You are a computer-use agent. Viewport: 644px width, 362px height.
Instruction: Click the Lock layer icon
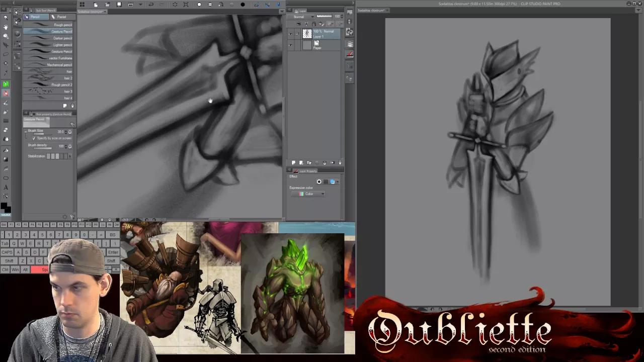[x=313, y=24]
